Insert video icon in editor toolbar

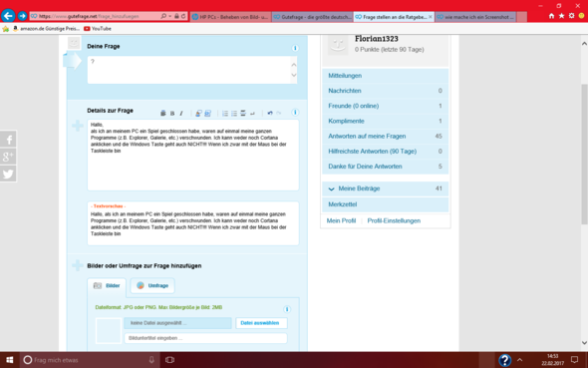[207, 114]
